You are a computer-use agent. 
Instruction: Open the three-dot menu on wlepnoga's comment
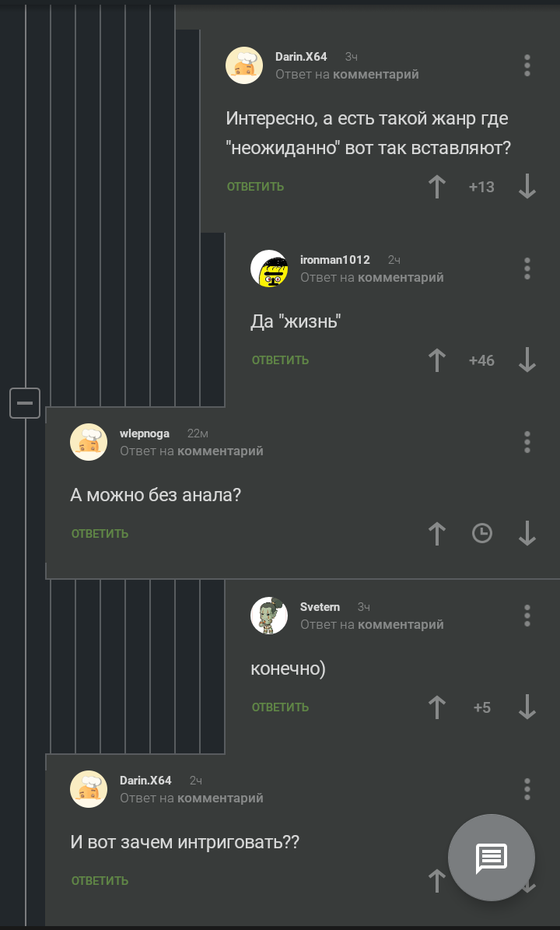tap(527, 443)
